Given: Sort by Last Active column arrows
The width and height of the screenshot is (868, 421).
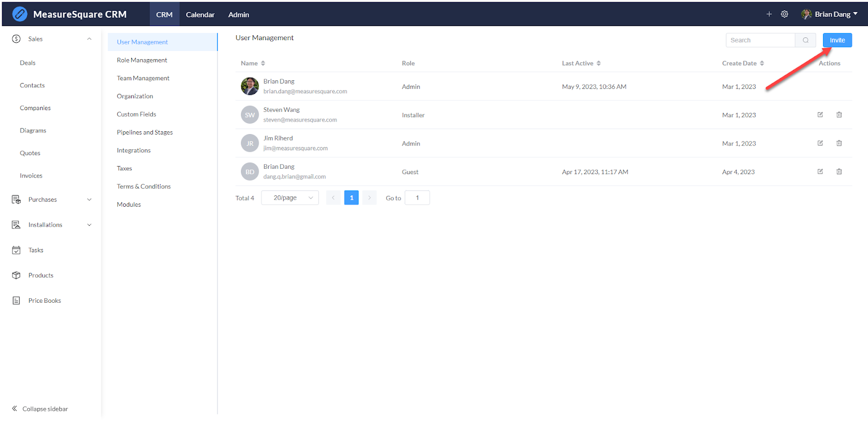Looking at the screenshot, I should [x=598, y=63].
